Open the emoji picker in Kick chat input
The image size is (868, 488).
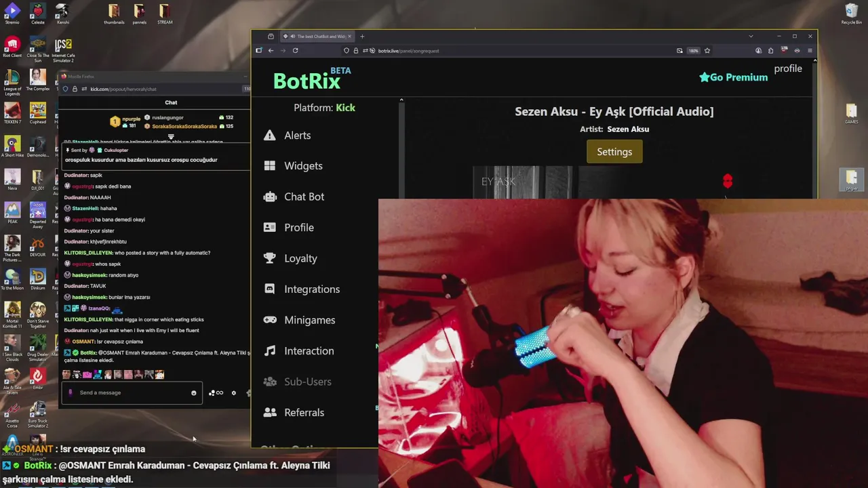(194, 393)
